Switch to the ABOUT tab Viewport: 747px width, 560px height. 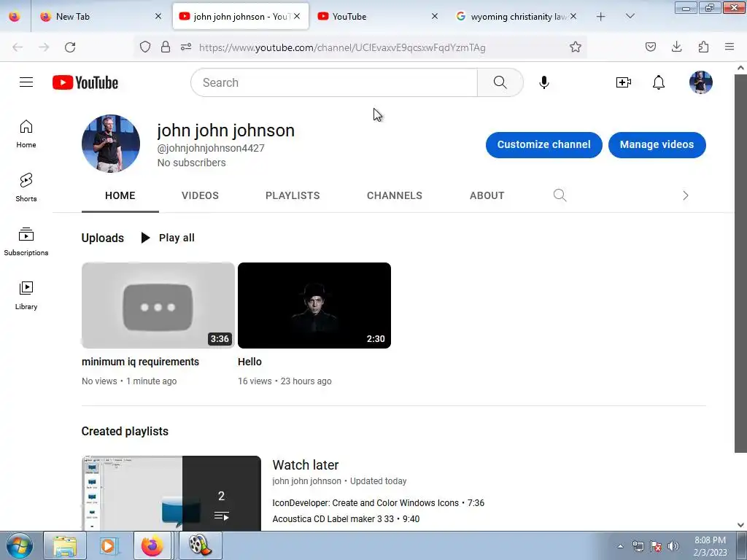click(x=487, y=195)
